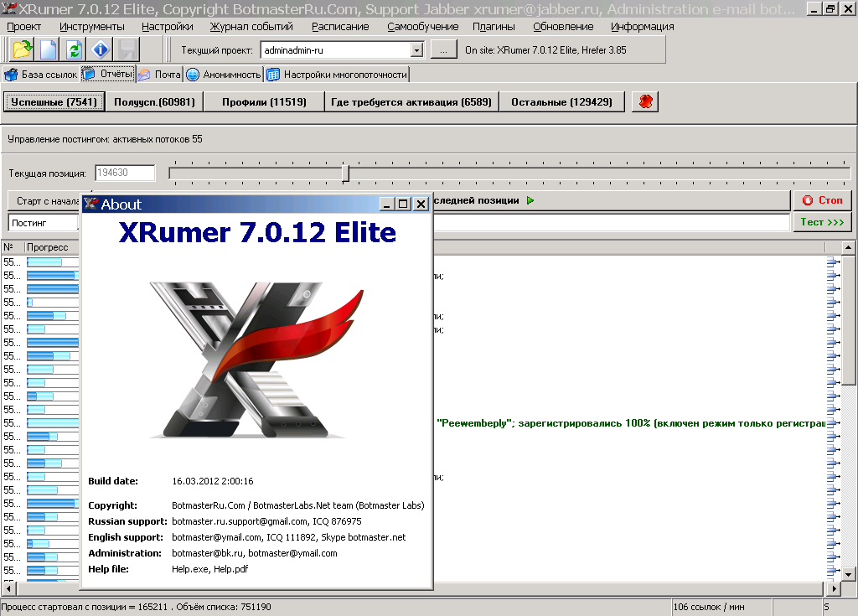
Task: Open the База ссылок tab
Action: pos(41,75)
